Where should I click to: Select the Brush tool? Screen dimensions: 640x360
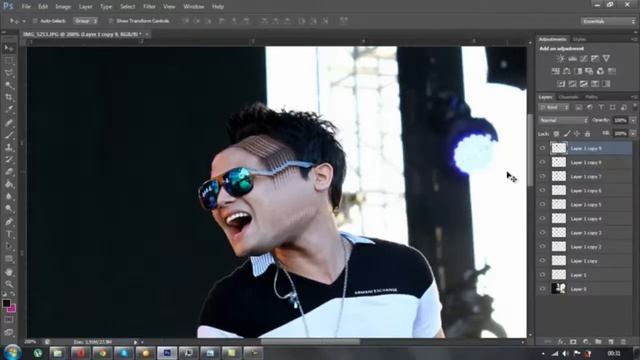(9, 134)
